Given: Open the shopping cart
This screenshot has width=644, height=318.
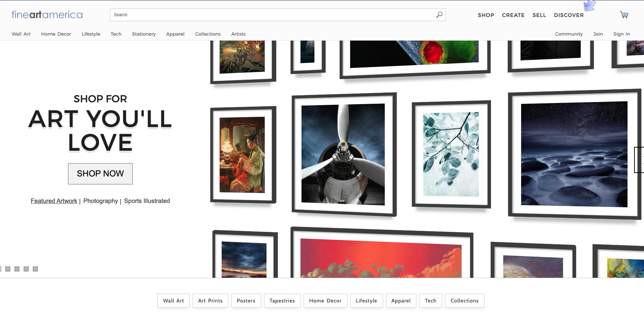Looking at the screenshot, I should pos(624,15).
